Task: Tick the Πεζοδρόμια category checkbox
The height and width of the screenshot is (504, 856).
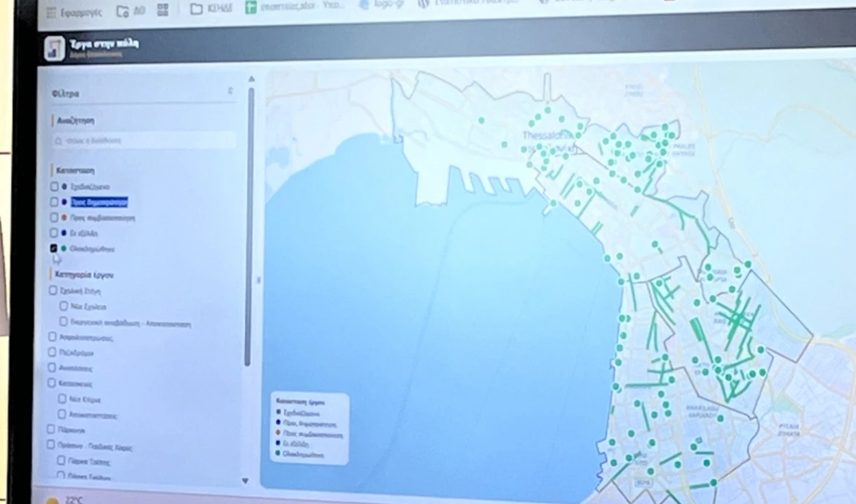Action: 53,352
